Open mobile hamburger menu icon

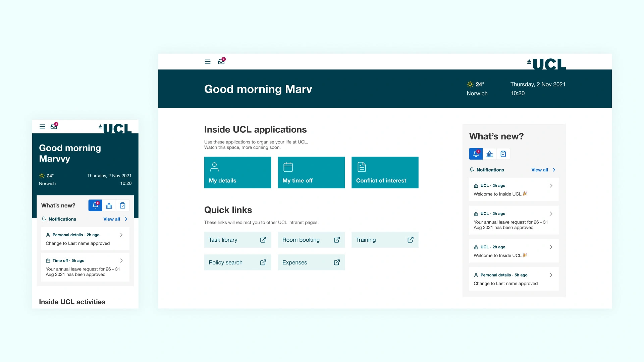[x=42, y=126]
